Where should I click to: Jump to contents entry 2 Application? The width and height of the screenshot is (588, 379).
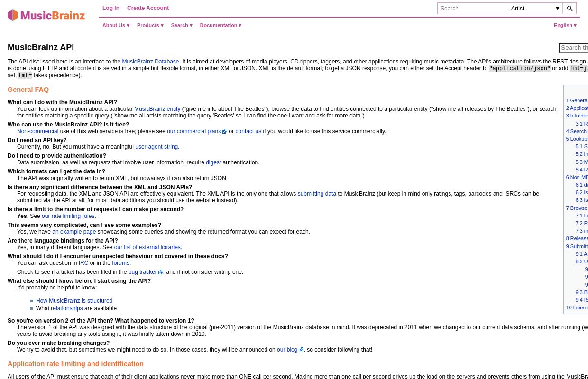(577, 108)
